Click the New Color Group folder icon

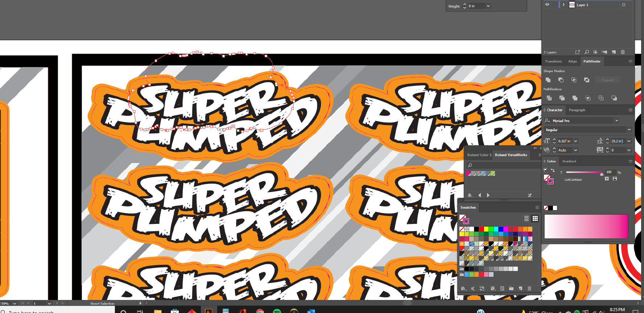coord(511,289)
